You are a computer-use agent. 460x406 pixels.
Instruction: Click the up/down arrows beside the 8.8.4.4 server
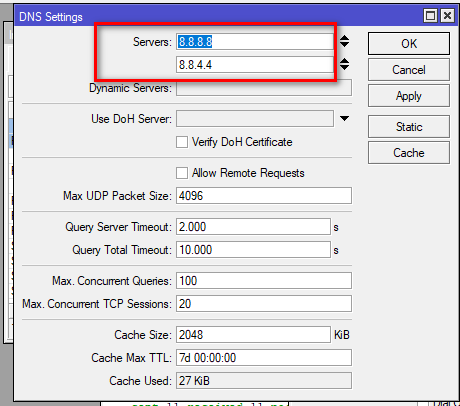tap(344, 64)
